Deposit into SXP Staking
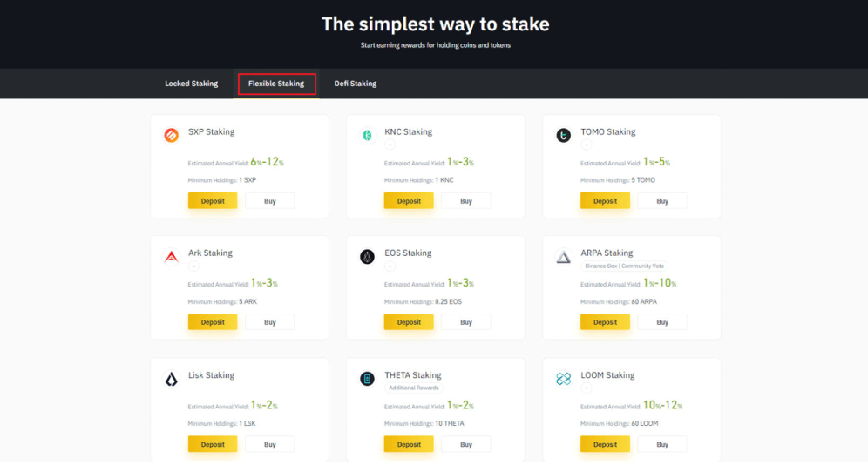Image resolution: width=868 pixels, height=472 pixels. tap(213, 201)
